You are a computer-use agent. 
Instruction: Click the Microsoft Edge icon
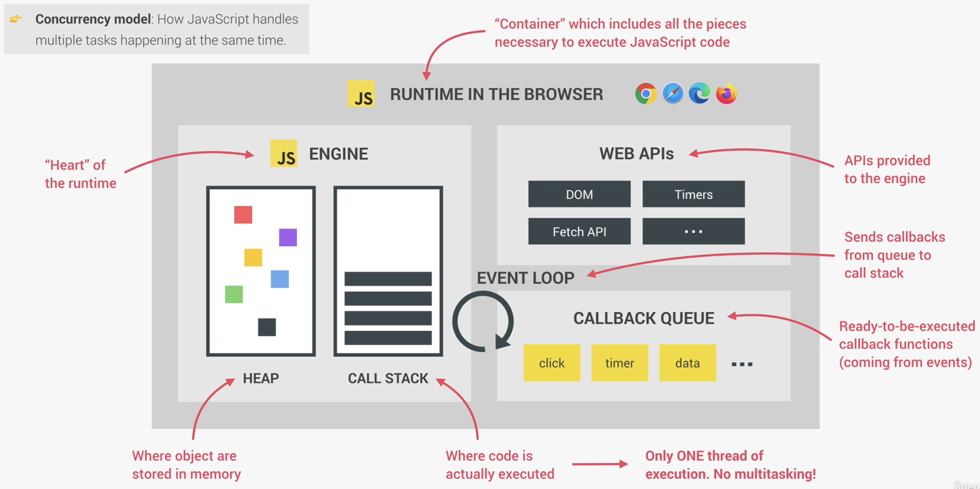point(699,94)
